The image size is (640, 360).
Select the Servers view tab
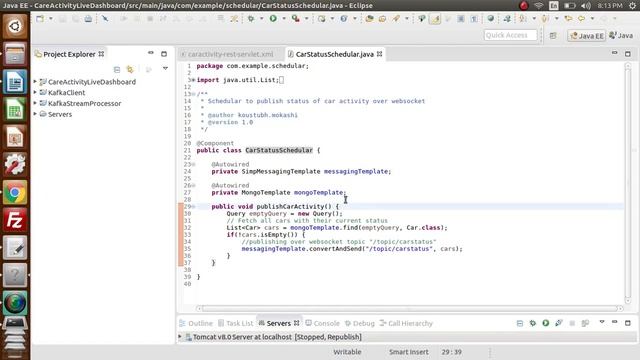278,323
